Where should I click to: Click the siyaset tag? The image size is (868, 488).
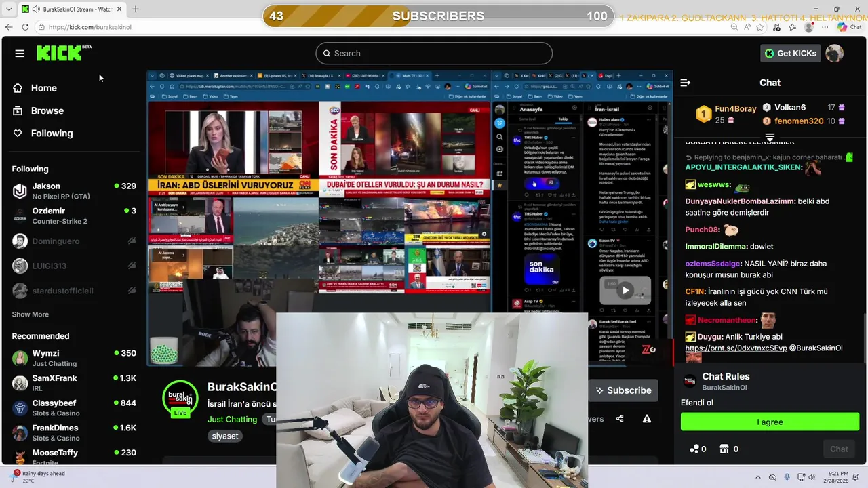pos(225,436)
